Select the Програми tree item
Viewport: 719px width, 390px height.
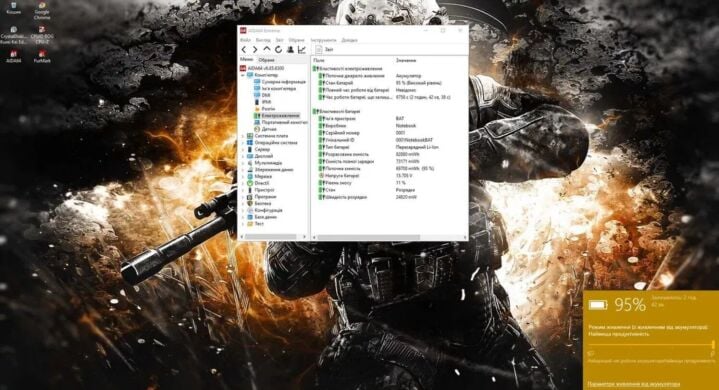pos(261,197)
